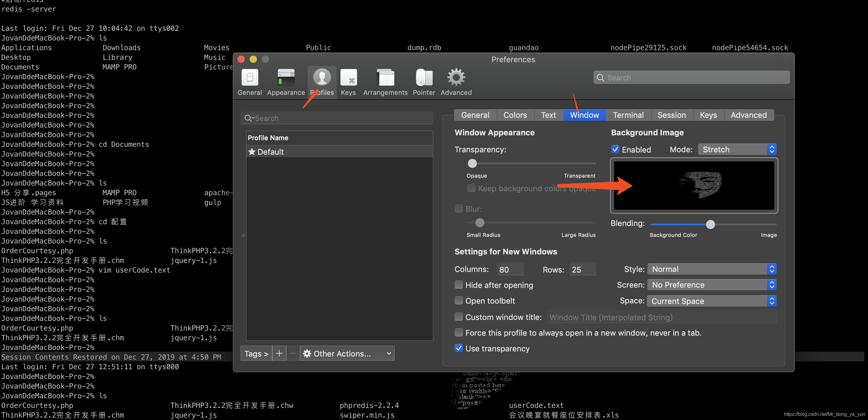Open the Keys preferences icon
Image resolution: width=868 pixels, height=420 pixels.
tap(348, 78)
